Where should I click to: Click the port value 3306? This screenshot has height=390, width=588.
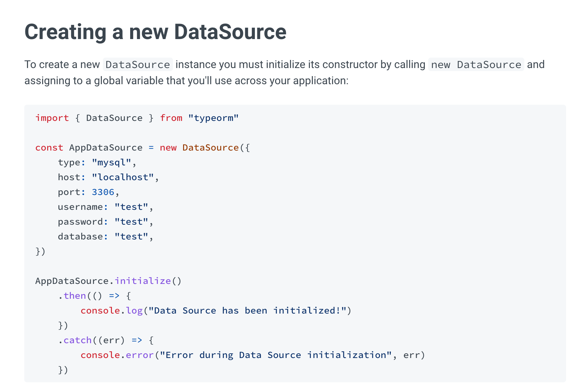pyautogui.click(x=103, y=192)
